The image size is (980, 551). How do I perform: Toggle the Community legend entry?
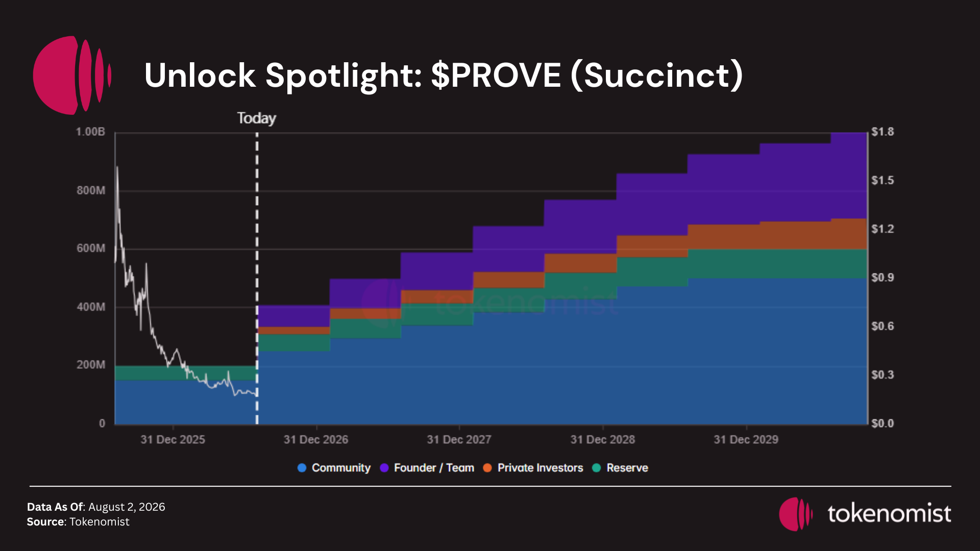334,468
